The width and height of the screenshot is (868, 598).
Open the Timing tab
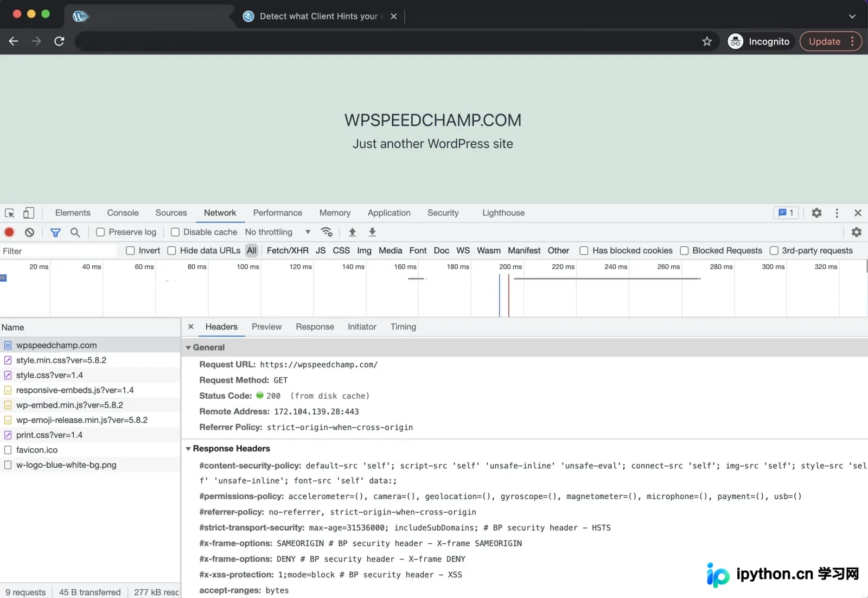pos(403,327)
